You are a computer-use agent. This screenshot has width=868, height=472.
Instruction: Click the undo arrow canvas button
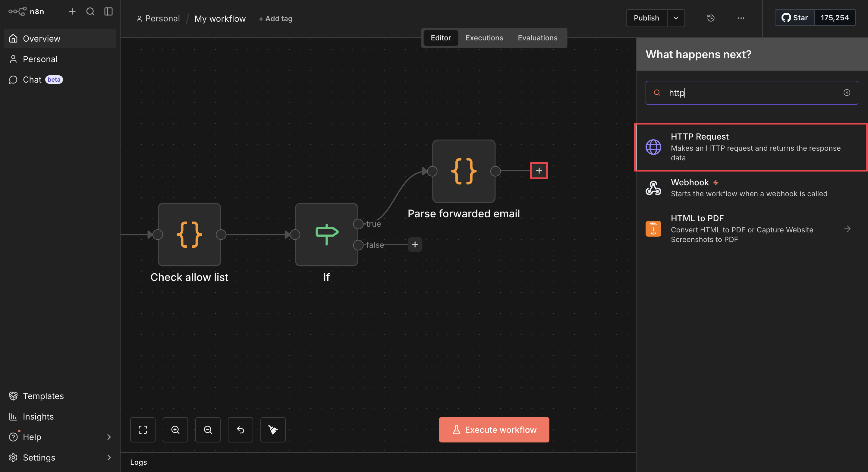240,430
